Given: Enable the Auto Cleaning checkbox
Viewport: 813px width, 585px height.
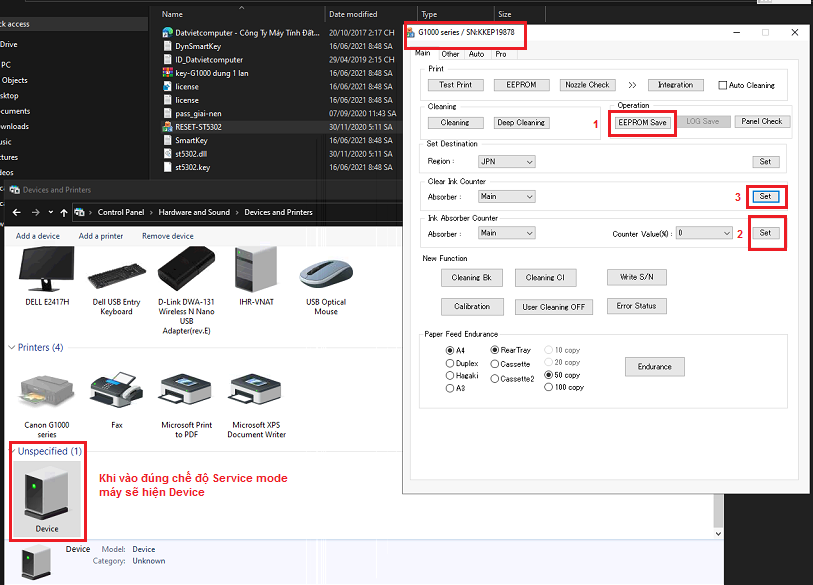Looking at the screenshot, I should point(722,85).
